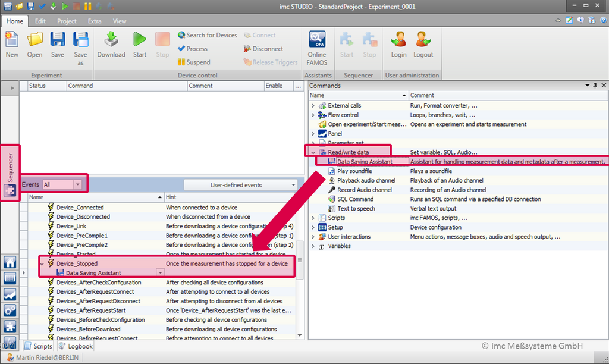Viewport: 609px width, 364px height.
Task: Expand the External calls command group
Action: [x=313, y=105]
